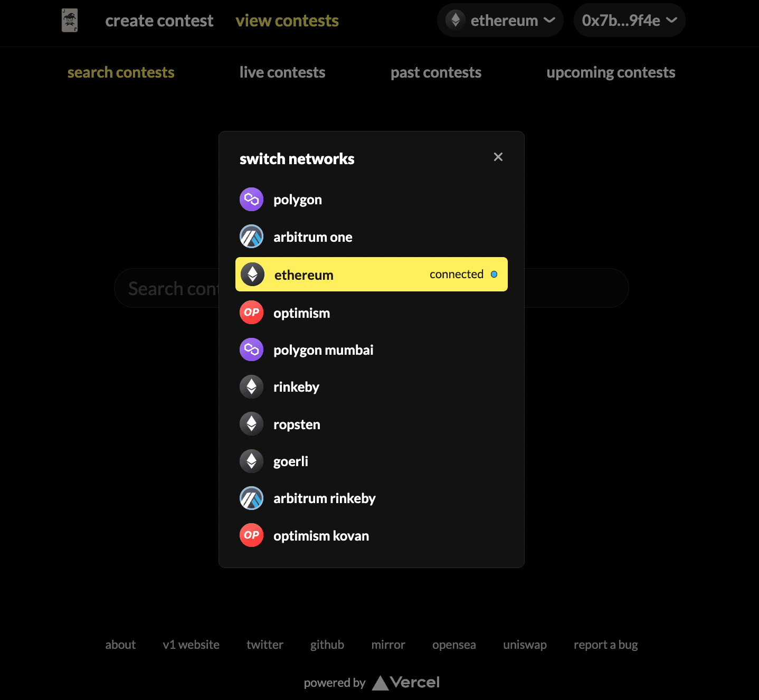Screen dimensions: 759x700
Task: Open the github footer link
Action: coord(327,645)
